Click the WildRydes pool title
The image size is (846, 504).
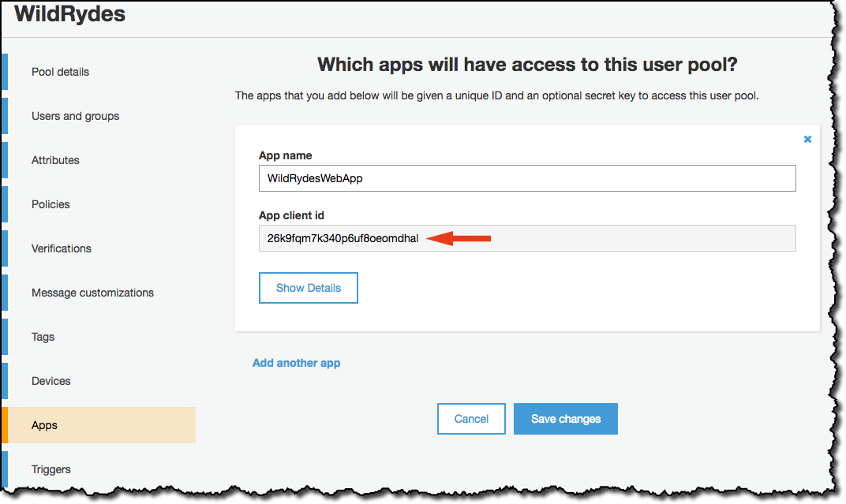pos(69,13)
